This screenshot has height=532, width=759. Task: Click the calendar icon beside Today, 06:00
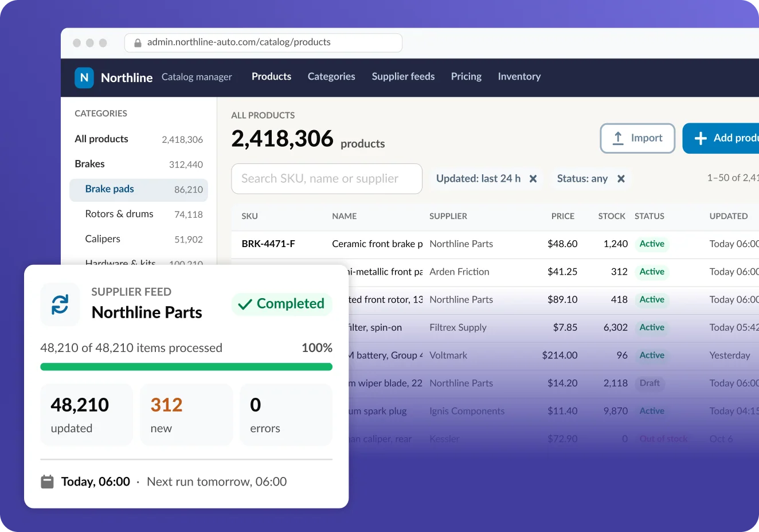coord(48,482)
